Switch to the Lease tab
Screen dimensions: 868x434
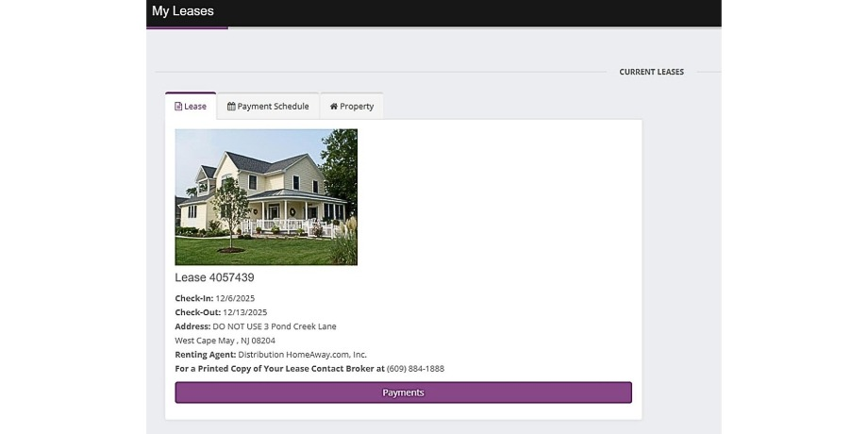[x=192, y=107]
